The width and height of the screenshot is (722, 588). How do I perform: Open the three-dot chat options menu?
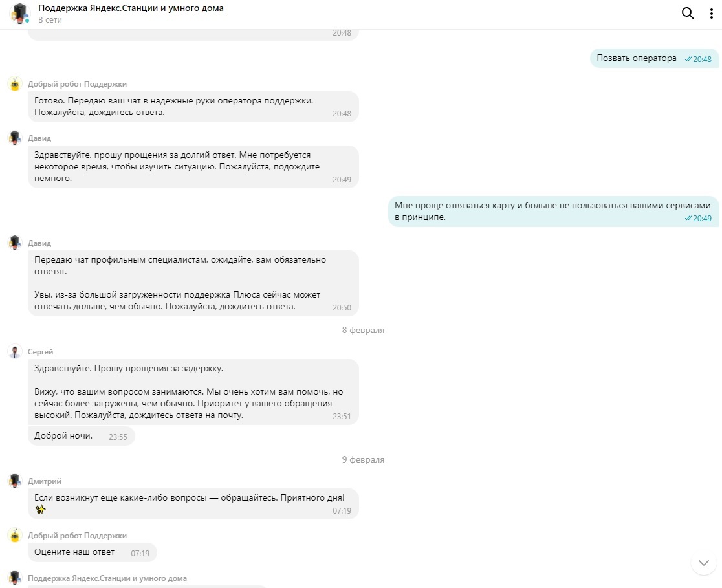tap(711, 14)
